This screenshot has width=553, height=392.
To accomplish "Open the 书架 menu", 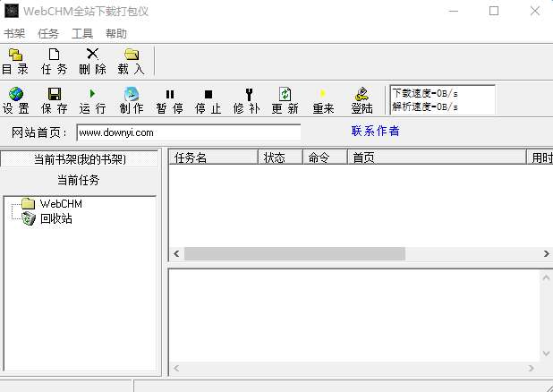I will [14, 34].
